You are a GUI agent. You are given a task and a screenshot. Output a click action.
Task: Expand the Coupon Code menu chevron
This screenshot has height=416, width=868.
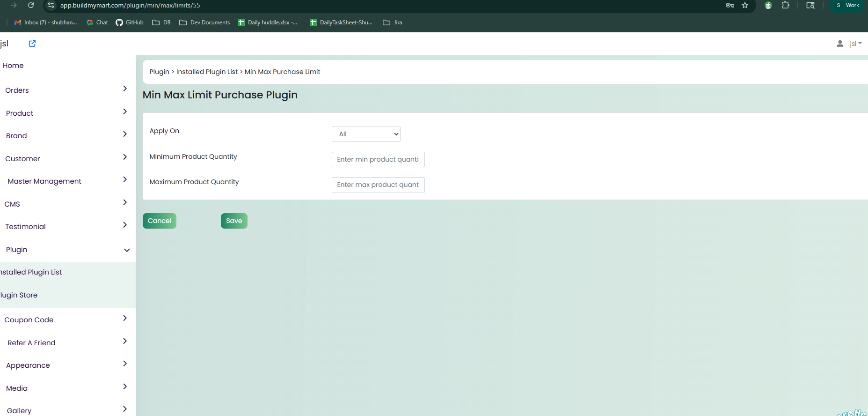tap(125, 318)
